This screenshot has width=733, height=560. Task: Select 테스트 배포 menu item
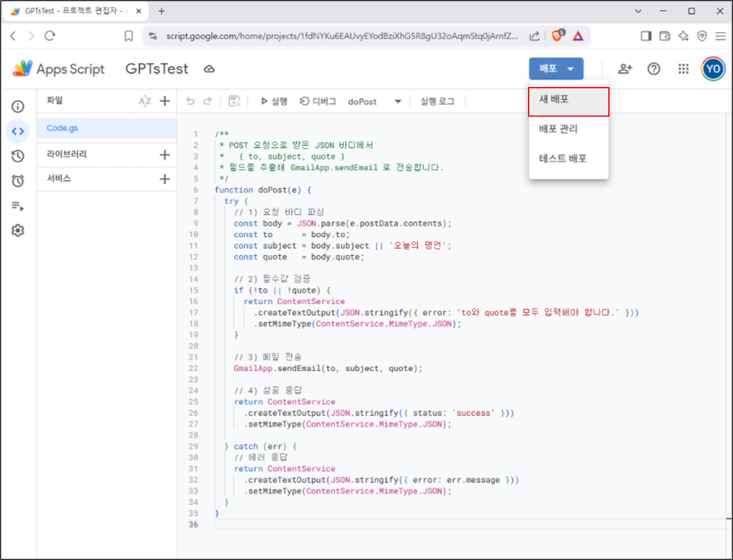point(569,159)
